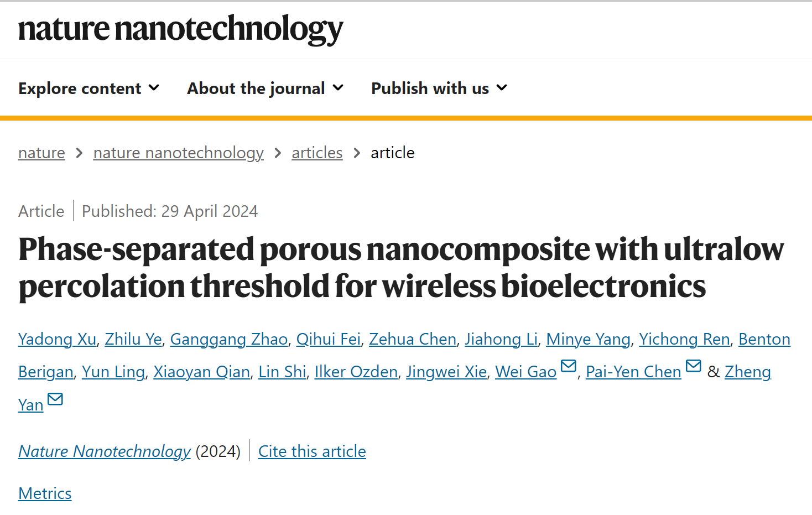Open Cite this article link
Viewport: 812px width, 515px height.
click(312, 451)
